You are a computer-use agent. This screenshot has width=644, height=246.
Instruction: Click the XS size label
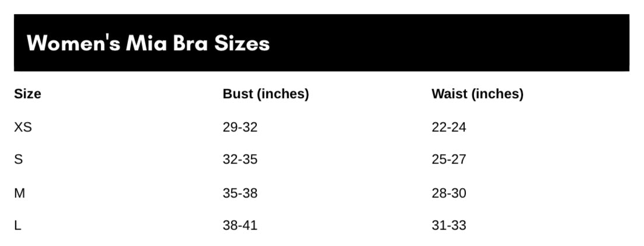coord(23,127)
